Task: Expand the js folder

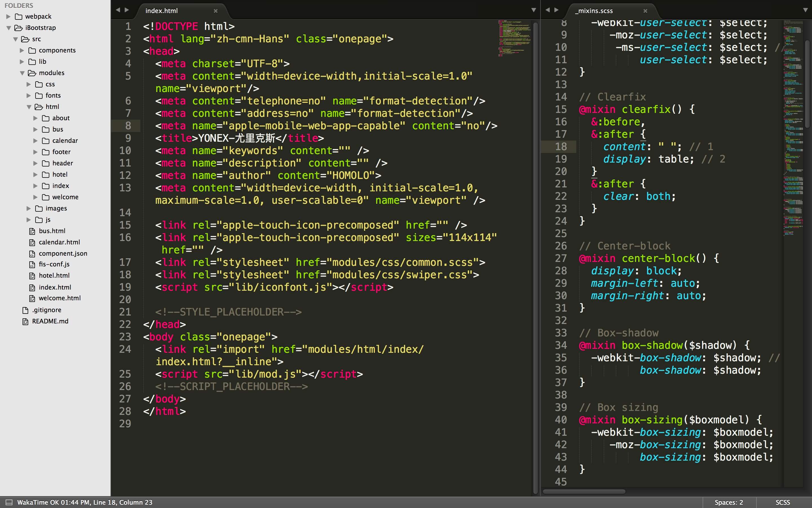Action: coord(28,220)
